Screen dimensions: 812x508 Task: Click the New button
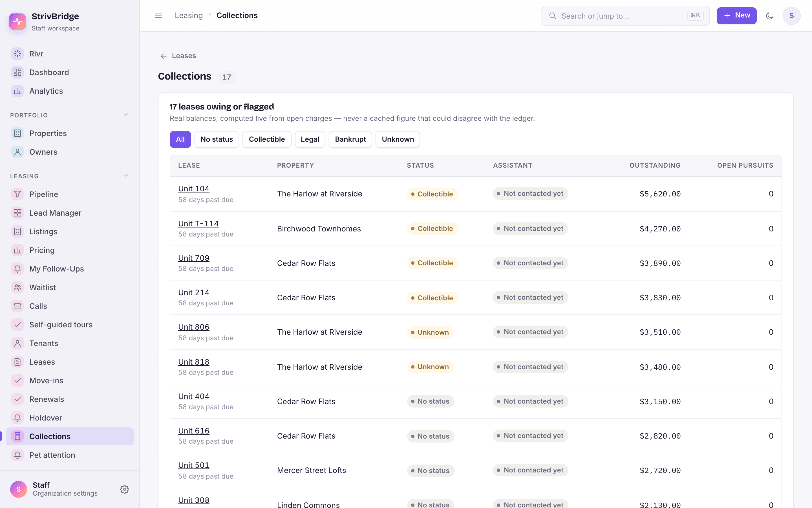click(736, 16)
